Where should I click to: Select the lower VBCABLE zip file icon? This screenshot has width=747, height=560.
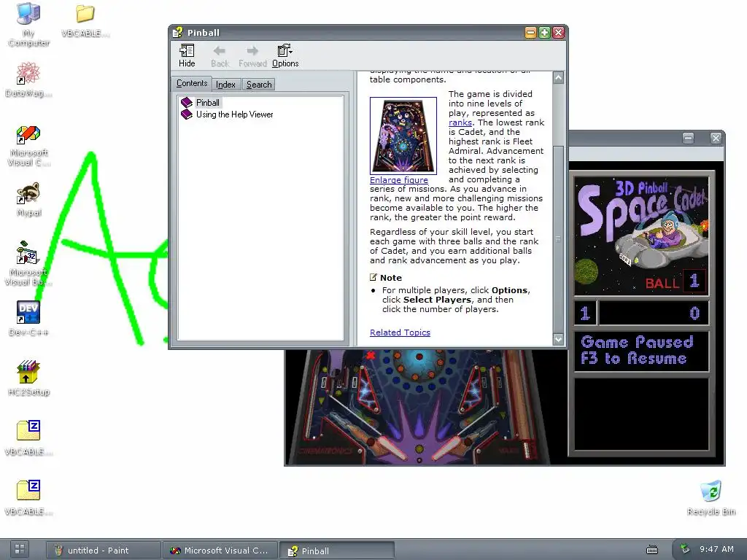(28, 498)
